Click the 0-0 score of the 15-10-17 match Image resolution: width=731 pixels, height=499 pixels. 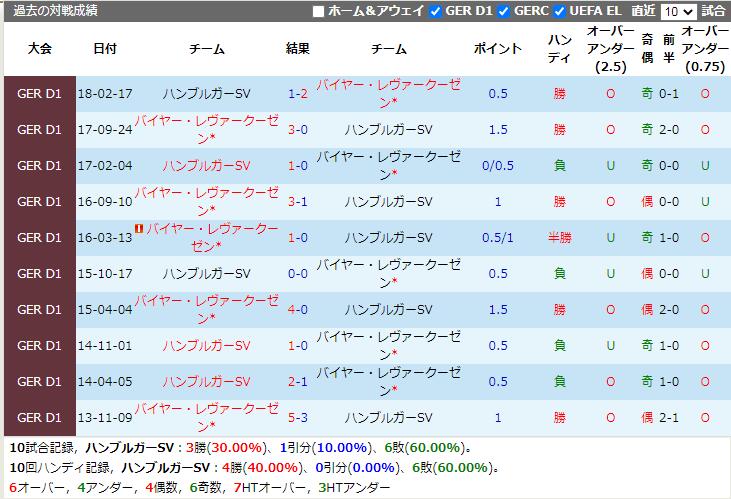coord(297,274)
